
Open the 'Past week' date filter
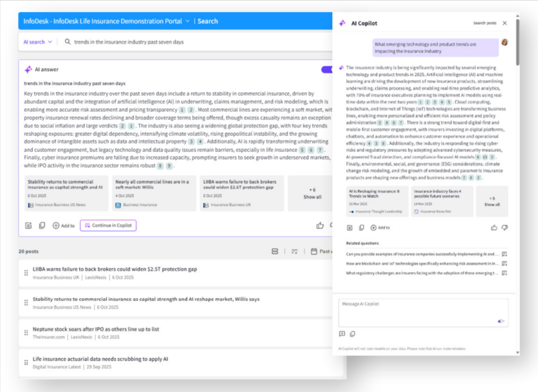[326, 251]
